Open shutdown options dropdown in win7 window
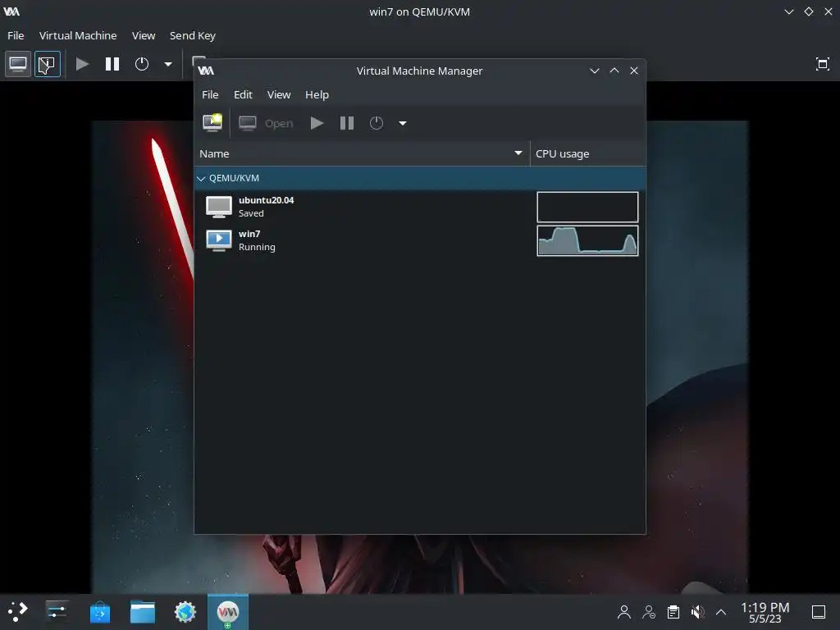The height and width of the screenshot is (630, 840). pos(168,64)
